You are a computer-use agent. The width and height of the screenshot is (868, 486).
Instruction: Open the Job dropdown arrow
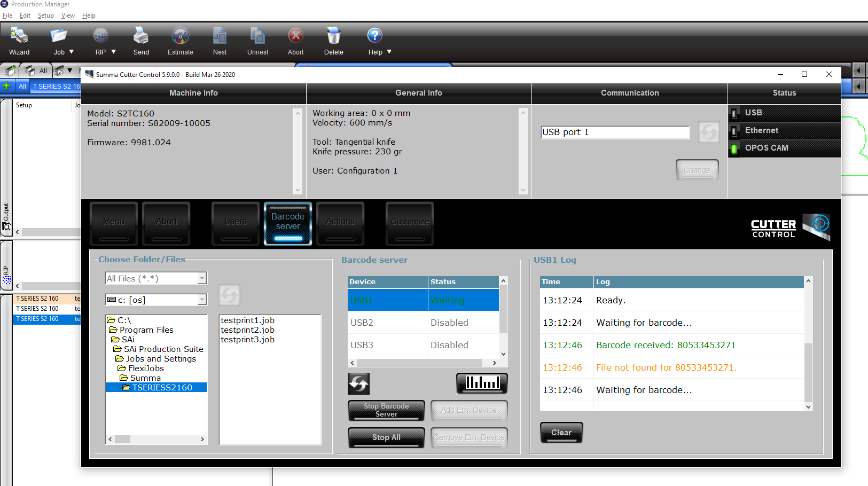tap(72, 52)
